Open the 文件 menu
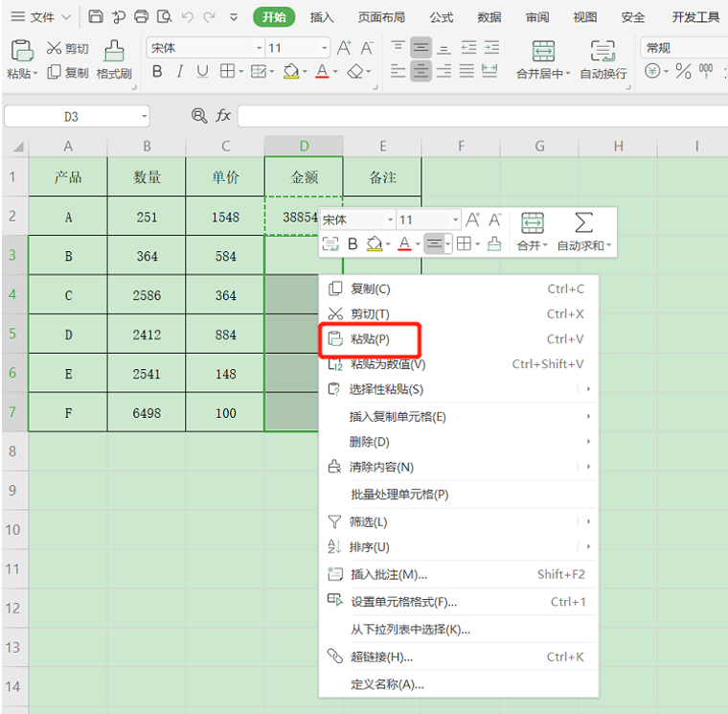Viewport: 728px width, 714px height. 41,17
